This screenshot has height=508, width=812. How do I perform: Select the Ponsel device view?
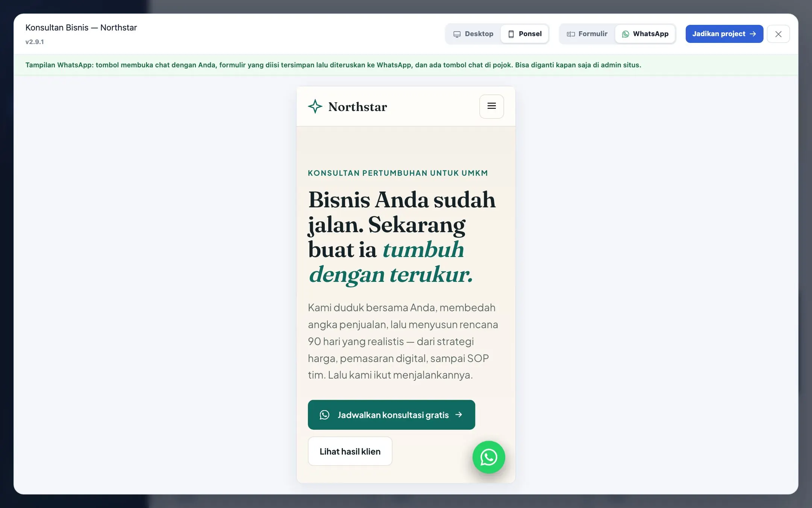click(524, 34)
